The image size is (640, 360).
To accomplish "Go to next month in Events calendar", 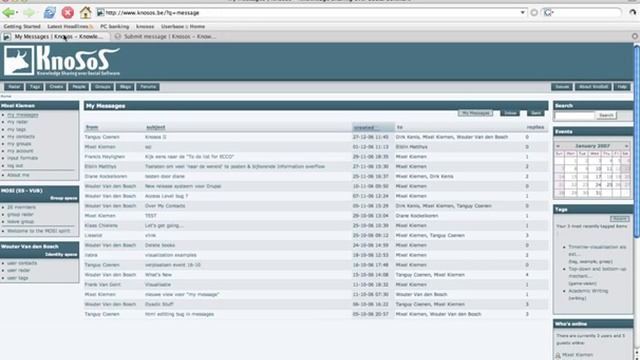I will tap(627, 146).
